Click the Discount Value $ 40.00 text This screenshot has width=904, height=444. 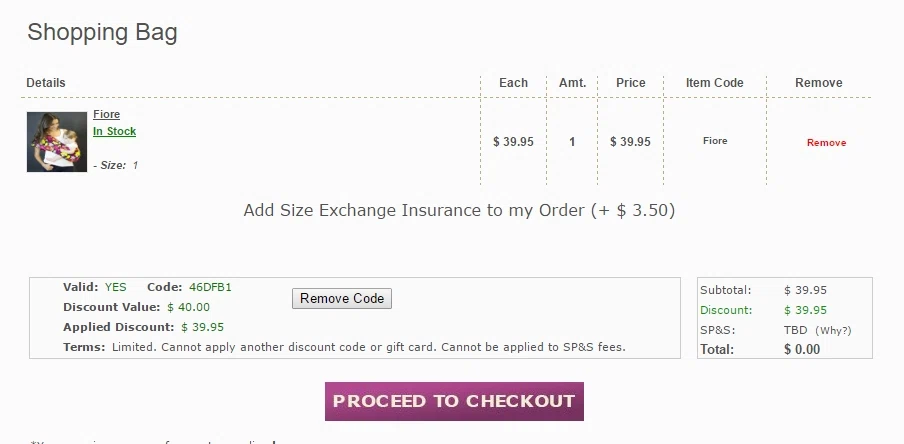click(189, 307)
